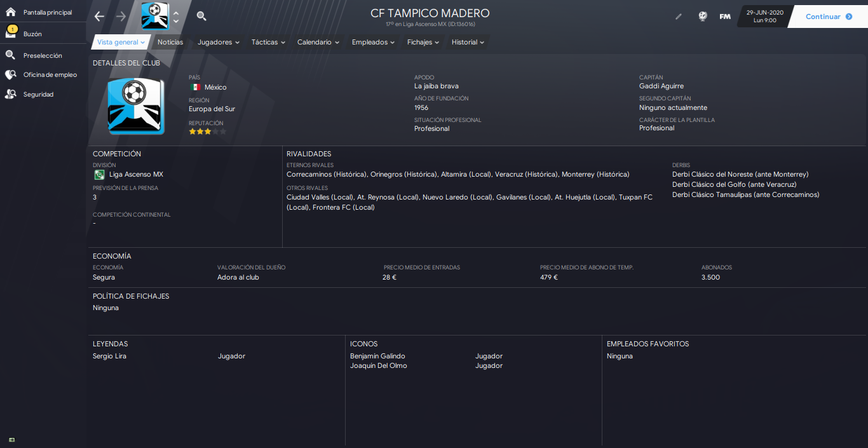Image resolution: width=868 pixels, height=448 pixels.
Task: Open the search magnifier in top bar
Action: [x=201, y=16]
